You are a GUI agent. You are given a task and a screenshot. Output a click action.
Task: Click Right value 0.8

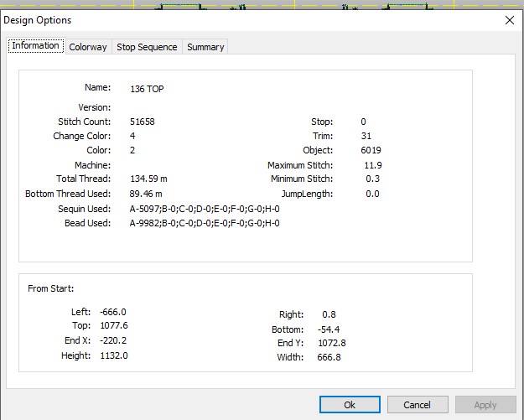click(329, 314)
